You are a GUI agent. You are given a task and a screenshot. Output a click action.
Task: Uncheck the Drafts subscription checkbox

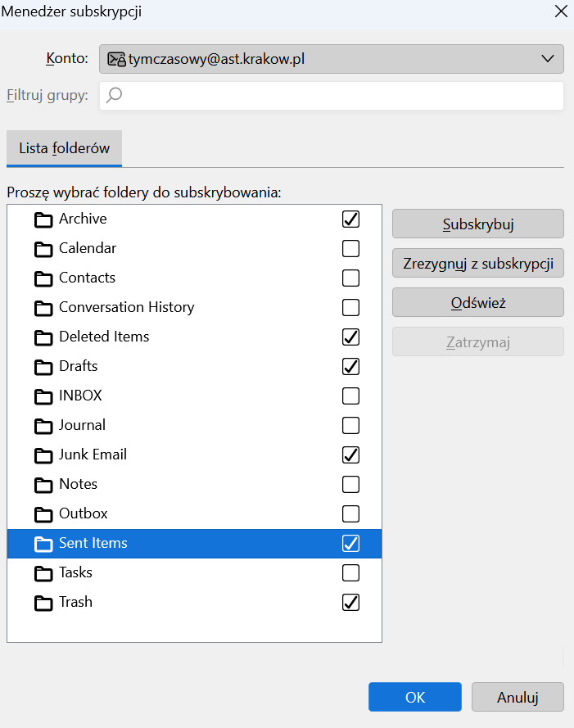[x=350, y=366]
